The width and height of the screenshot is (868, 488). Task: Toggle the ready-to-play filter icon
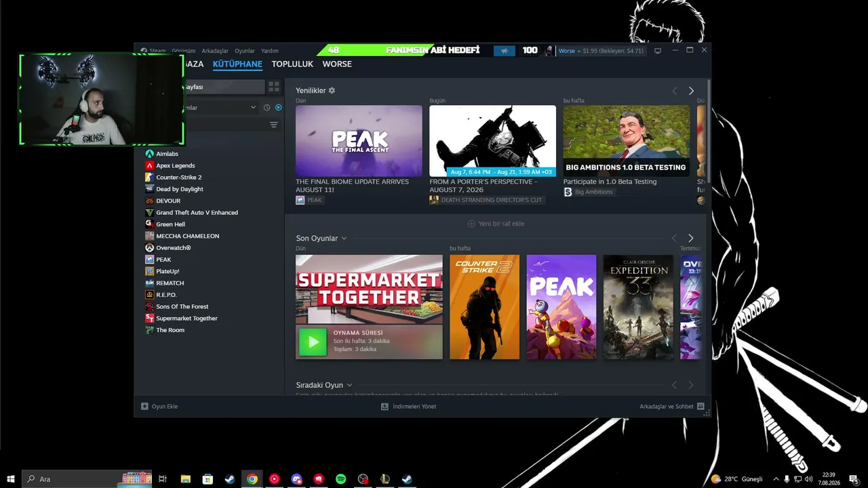point(278,108)
